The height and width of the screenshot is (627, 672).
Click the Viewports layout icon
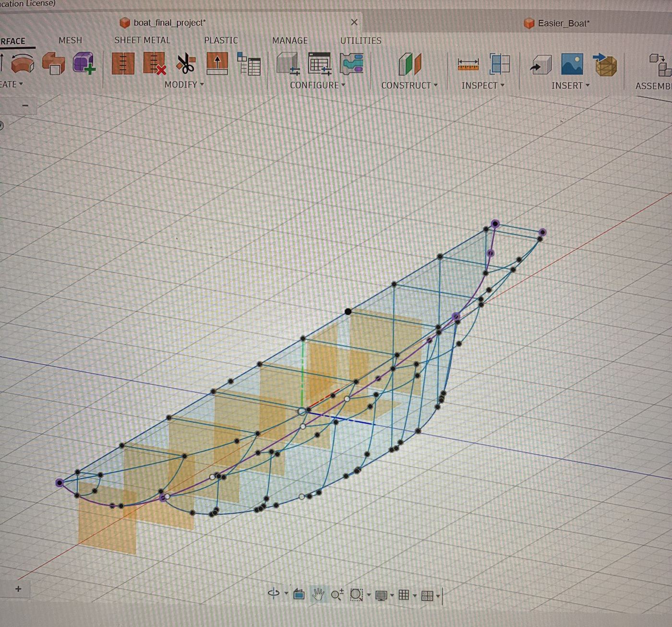[427, 596]
